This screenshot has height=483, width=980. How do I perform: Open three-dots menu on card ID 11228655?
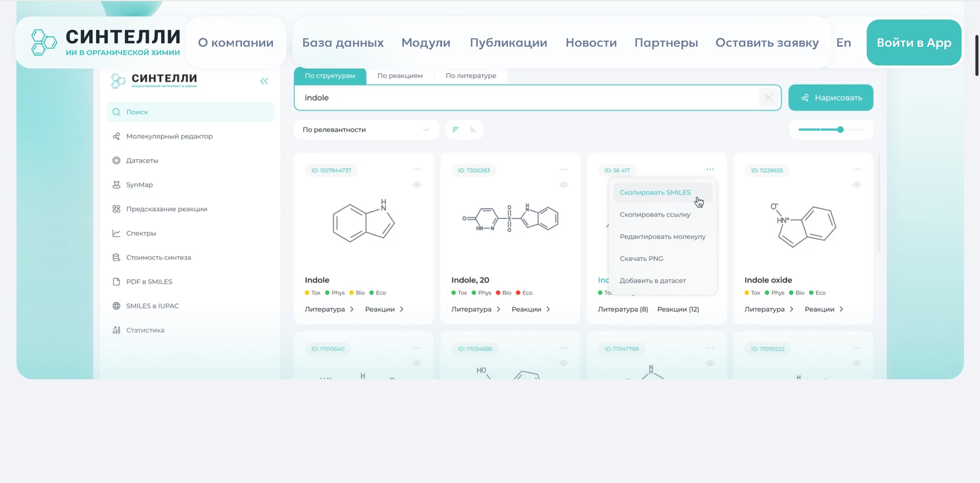click(857, 169)
